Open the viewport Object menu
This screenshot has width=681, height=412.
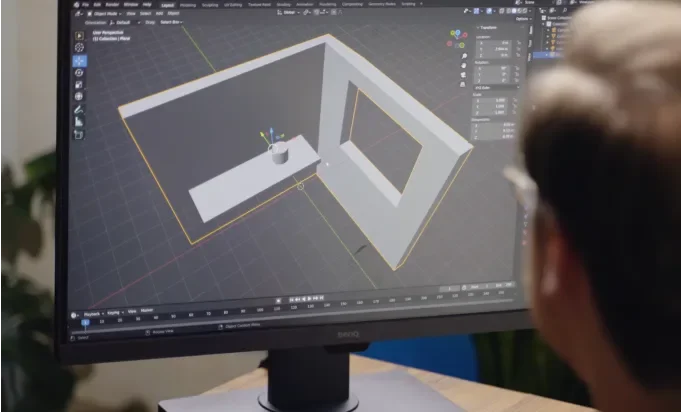173,13
